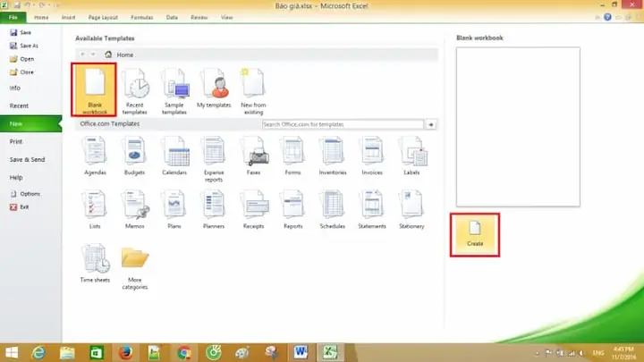The width and height of the screenshot is (644, 362).
Task: Open the Stationery template category
Action: click(411, 209)
